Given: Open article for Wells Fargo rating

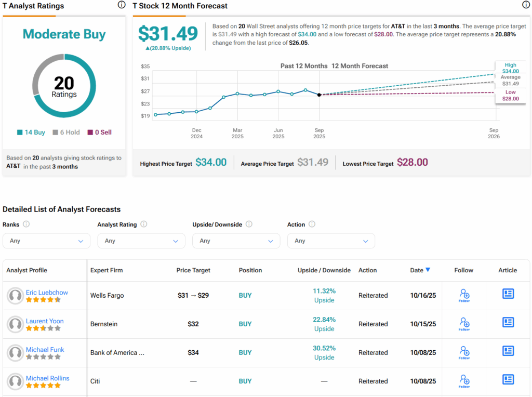Looking at the screenshot, I should coord(508,294).
